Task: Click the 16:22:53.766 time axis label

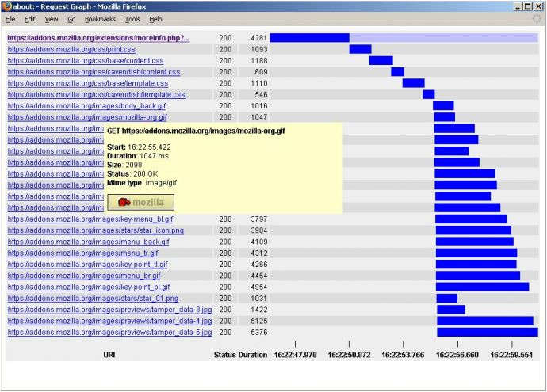Action: pos(403,355)
